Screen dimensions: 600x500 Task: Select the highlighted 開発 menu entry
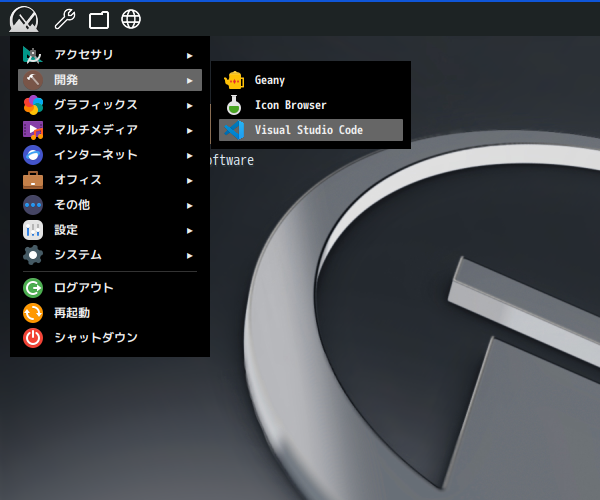coord(66,80)
